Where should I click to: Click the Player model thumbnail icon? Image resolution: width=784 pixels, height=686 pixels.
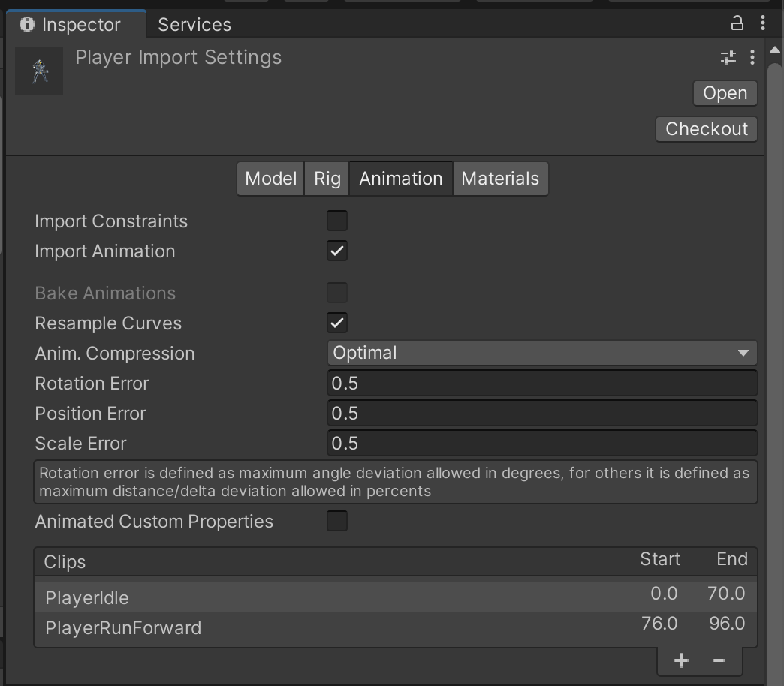pyautogui.click(x=39, y=71)
